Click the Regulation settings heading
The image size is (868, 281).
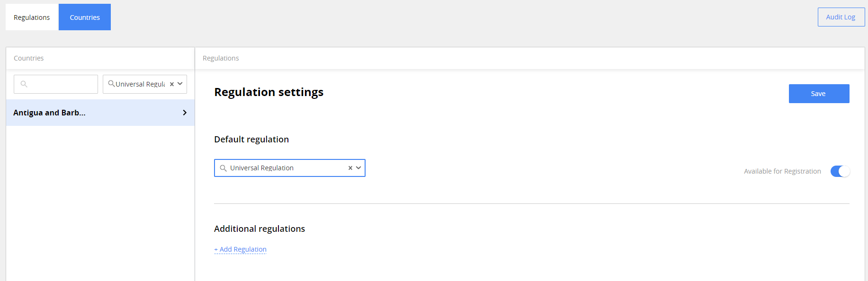tap(268, 92)
